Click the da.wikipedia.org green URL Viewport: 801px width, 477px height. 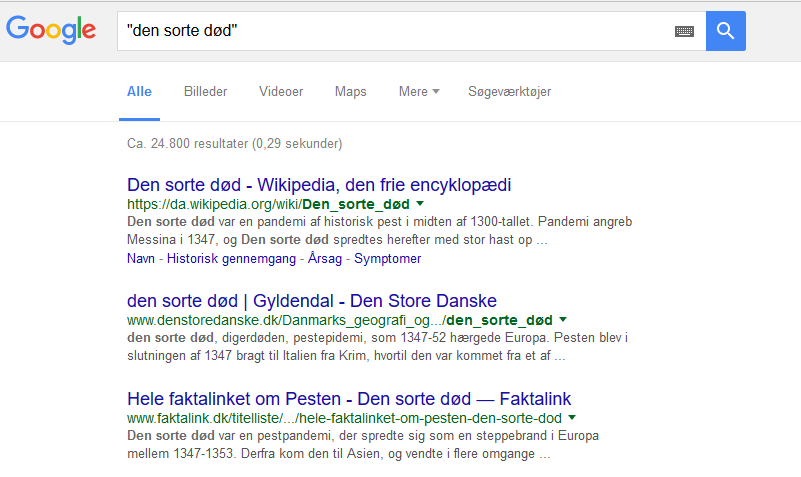pos(268,204)
